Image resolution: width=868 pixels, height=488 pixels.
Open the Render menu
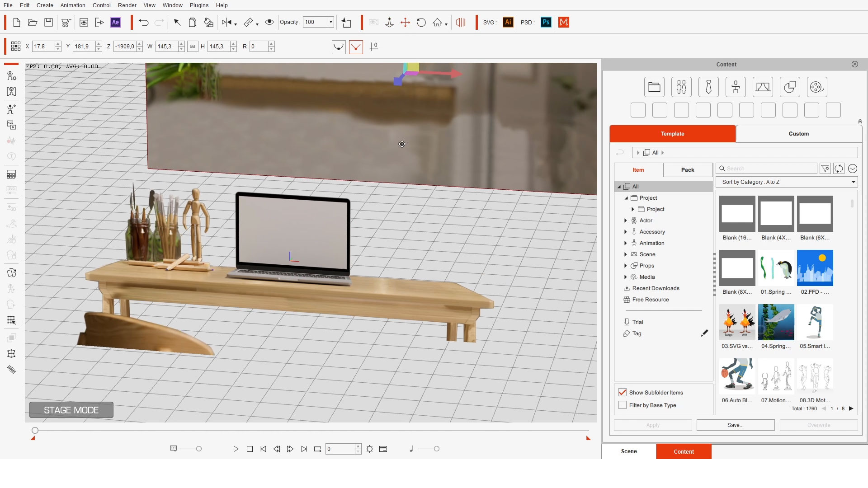click(127, 5)
